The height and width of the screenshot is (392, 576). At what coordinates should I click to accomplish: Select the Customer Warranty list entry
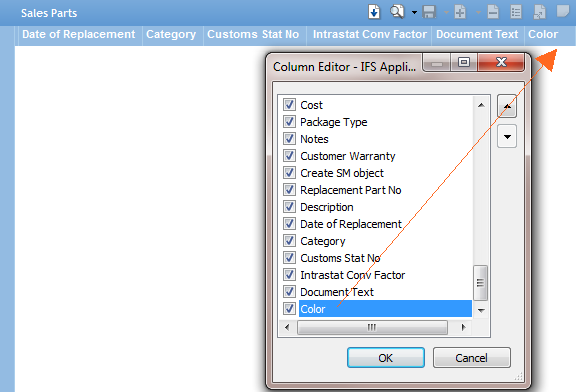pyautogui.click(x=348, y=156)
